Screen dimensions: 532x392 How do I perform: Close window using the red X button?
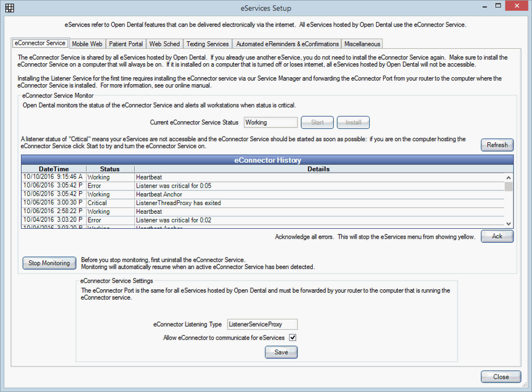pyautogui.click(x=517, y=6)
